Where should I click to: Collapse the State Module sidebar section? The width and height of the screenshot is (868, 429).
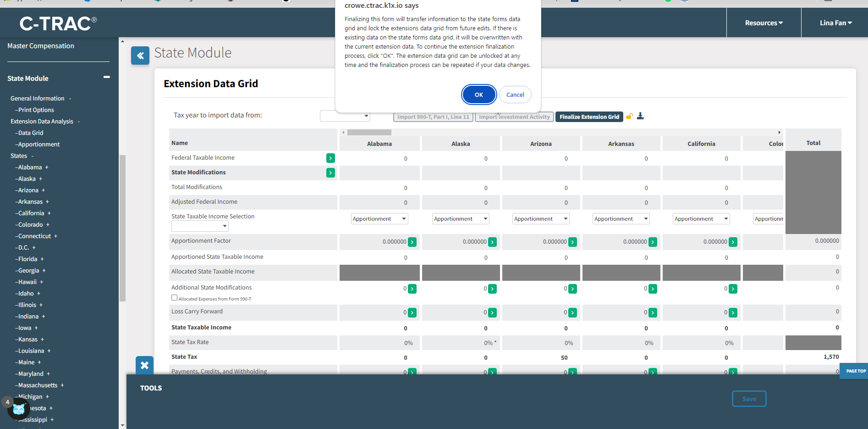pyautogui.click(x=106, y=78)
